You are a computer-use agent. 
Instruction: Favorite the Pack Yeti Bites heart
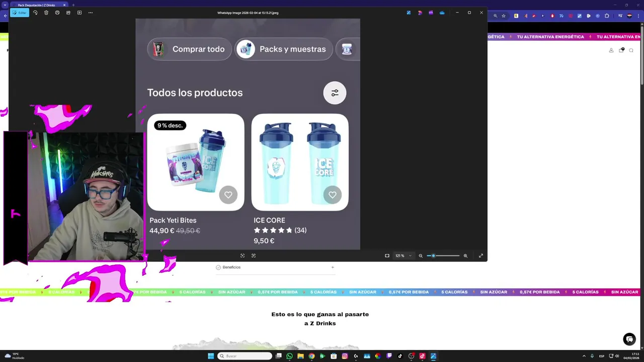228,195
